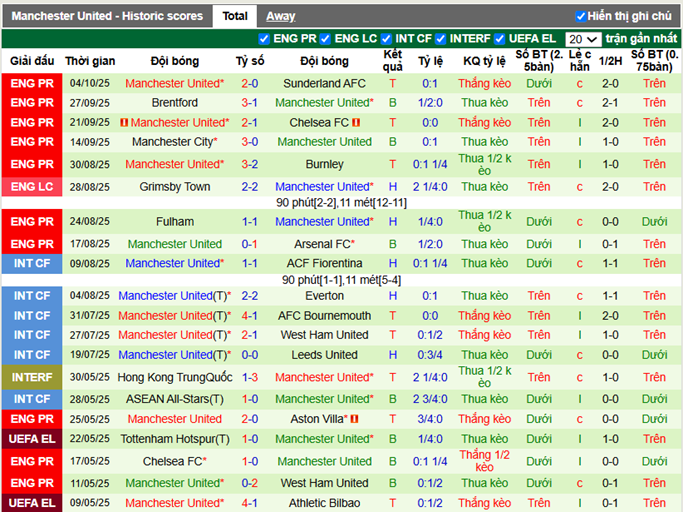683x512 pixels.
Task: Open the Brentford team link
Action: click(174, 103)
